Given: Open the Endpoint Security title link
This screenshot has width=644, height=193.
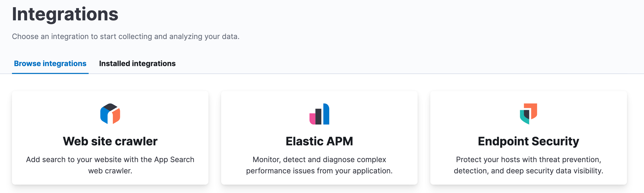Looking at the screenshot, I should [529, 141].
